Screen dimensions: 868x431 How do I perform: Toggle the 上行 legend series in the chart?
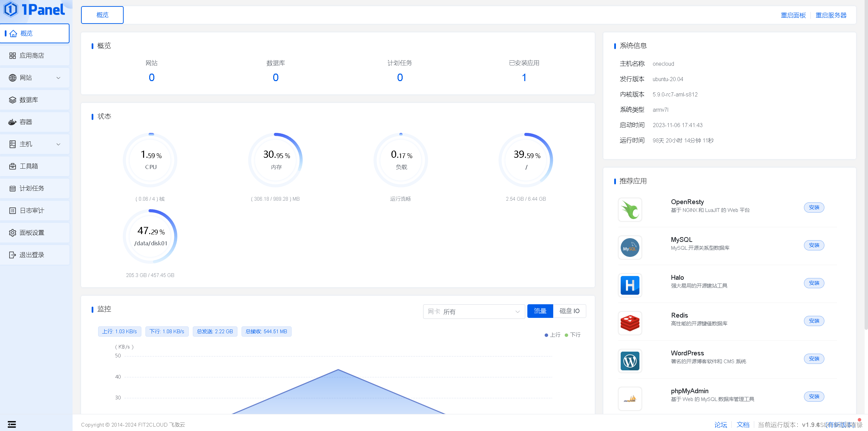(552, 335)
